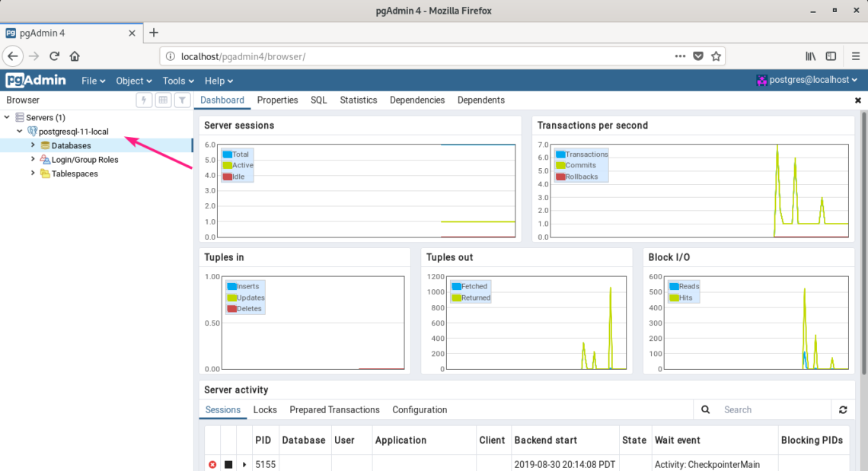Select the Tablespaces tree item
Screen dimensions: 868x471
[75, 173]
